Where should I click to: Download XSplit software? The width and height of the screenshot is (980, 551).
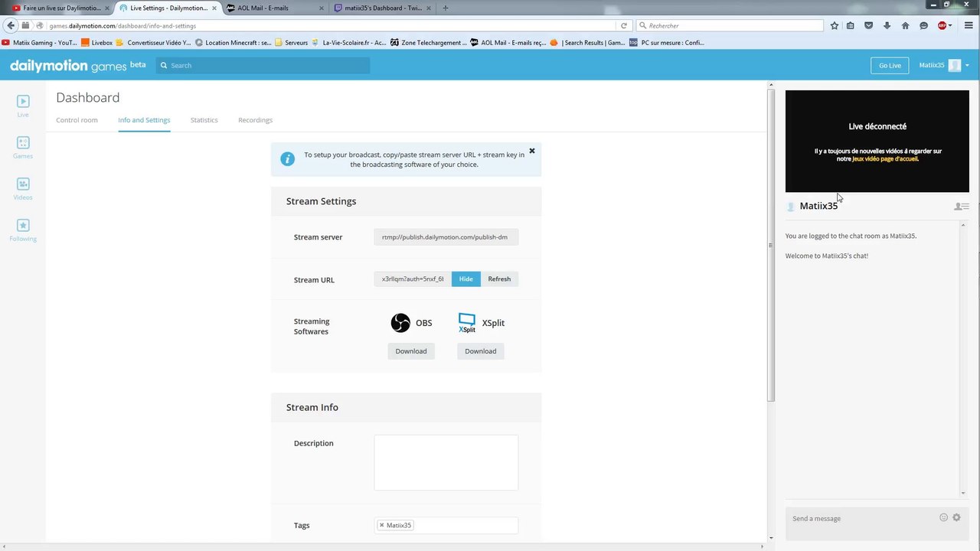(481, 351)
